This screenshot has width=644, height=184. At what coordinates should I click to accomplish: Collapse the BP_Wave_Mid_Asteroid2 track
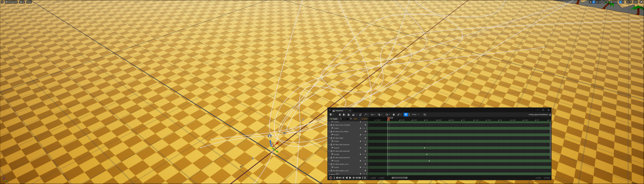tap(329, 151)
